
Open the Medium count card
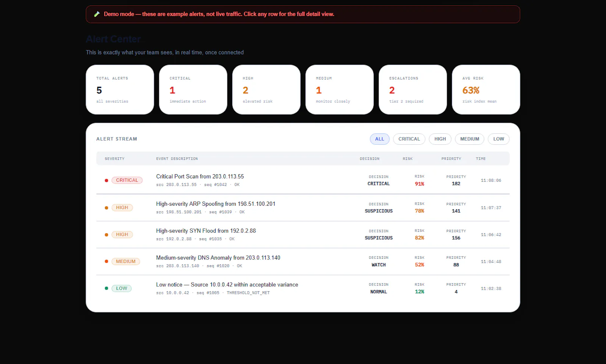(339, 89)
